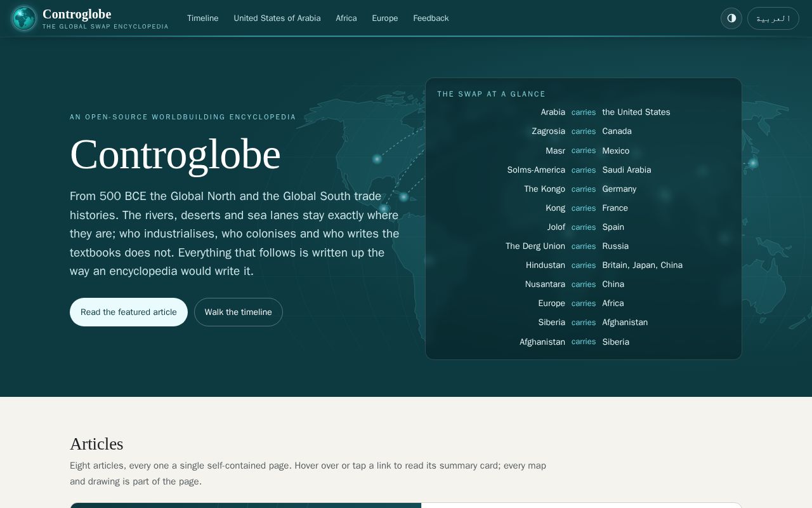The height and width of the screenshot is (508, 812).
Task: Click the Controglobe site title in header
Action: 77,14
